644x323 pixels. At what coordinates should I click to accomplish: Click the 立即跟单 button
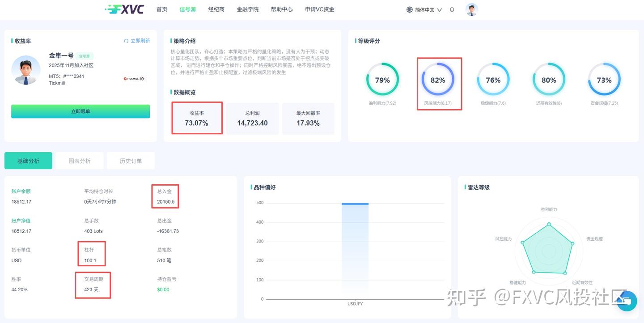(80, 111)
